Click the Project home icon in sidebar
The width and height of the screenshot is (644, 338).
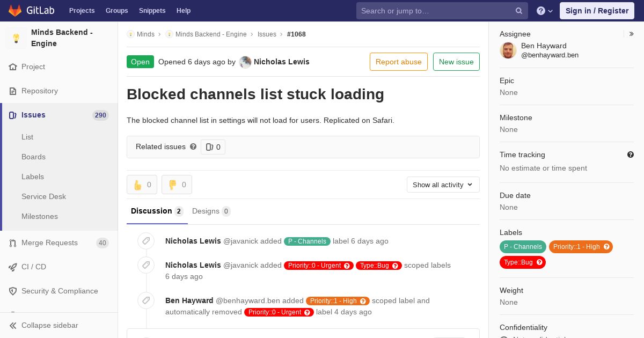point(13,67)
